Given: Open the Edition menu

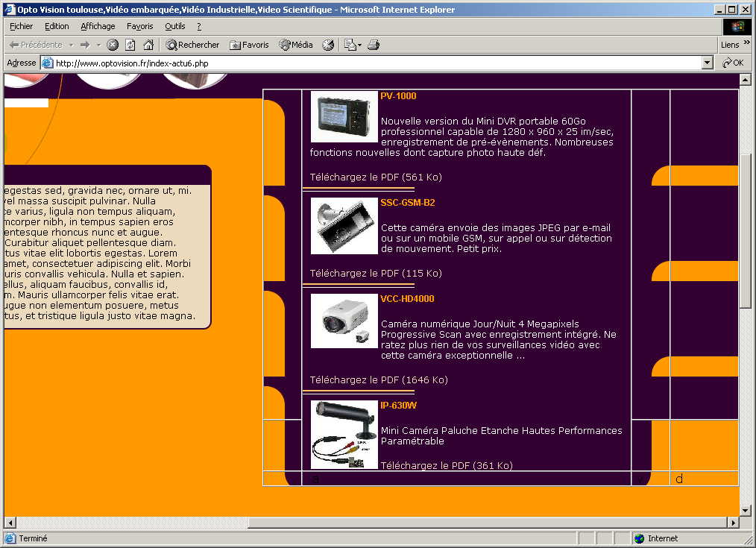Looking at the screenshot, I should coord(57,26).
